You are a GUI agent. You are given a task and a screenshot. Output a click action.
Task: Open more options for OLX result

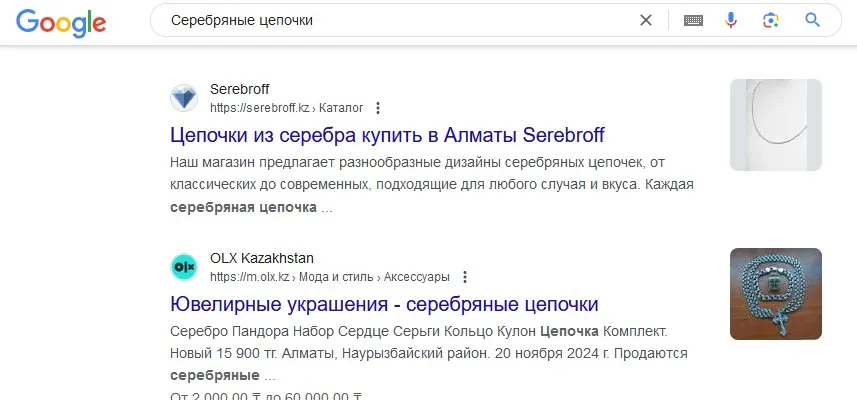coord(465,277)
